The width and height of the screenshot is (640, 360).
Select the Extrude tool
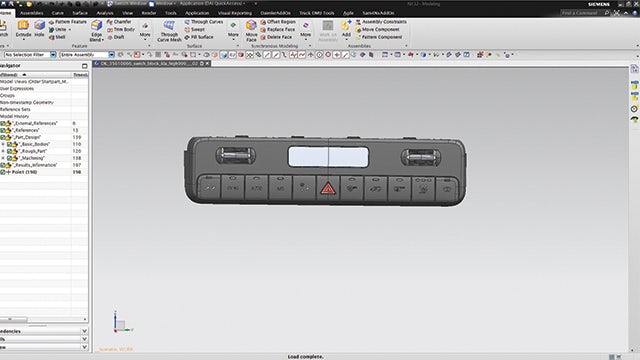[23, 29]
